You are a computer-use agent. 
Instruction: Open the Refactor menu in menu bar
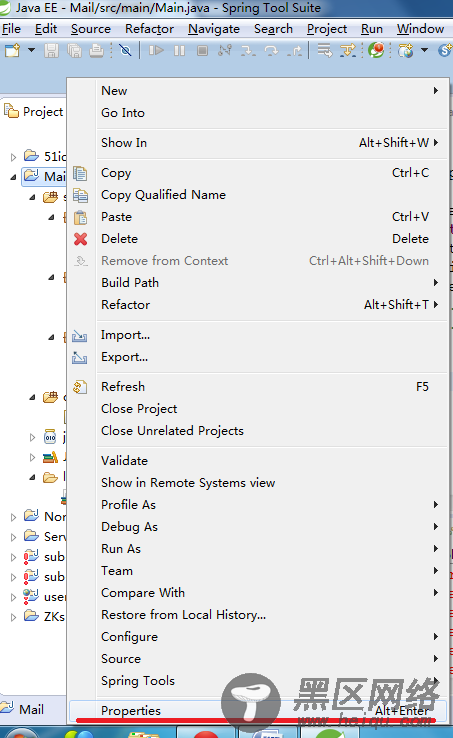coord(149,29)
